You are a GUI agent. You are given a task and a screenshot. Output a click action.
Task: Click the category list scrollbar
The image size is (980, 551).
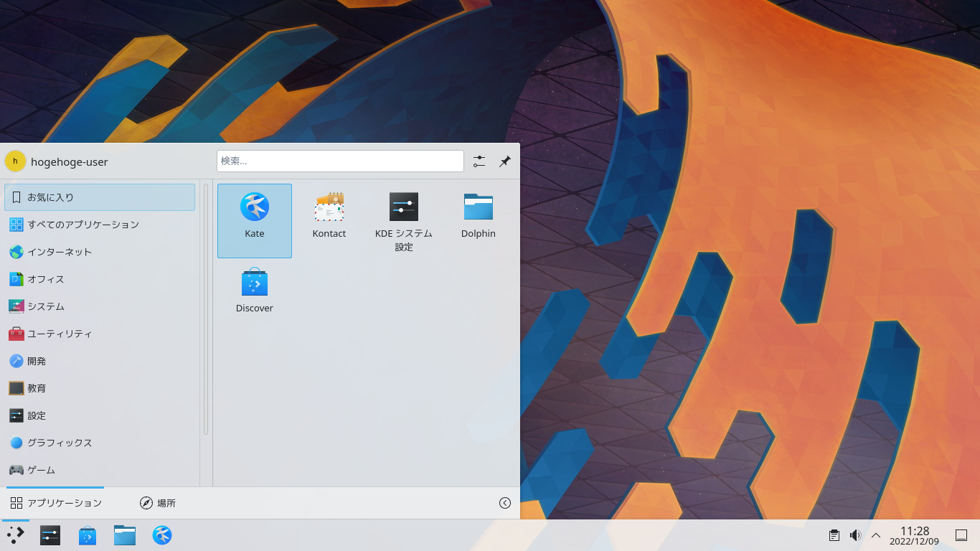tap(206, 309)
